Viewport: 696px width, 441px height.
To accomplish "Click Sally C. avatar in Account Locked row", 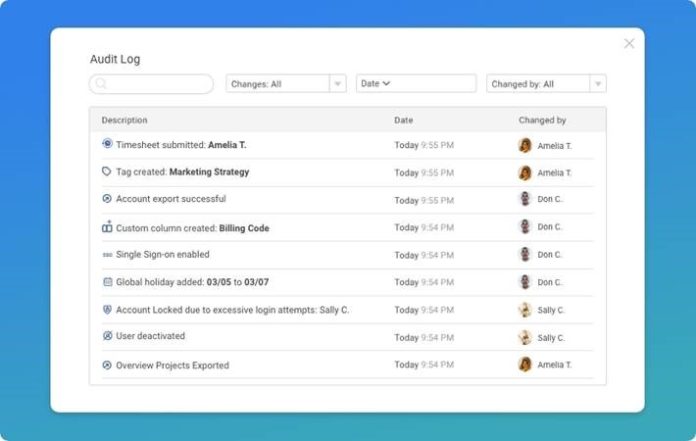I will click(525, 310).
